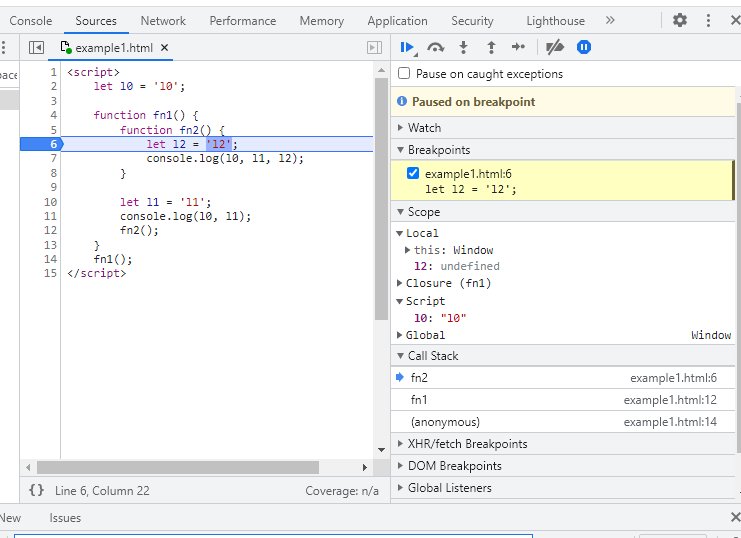
Task: Select fn2 call stack frame
Action: pyautogui.click(x=563, y=378)
